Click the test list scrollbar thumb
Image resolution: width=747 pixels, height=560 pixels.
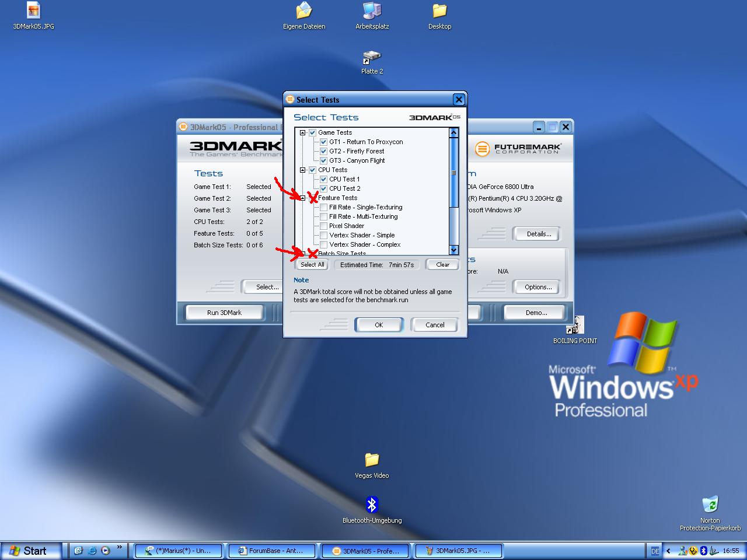453,173
